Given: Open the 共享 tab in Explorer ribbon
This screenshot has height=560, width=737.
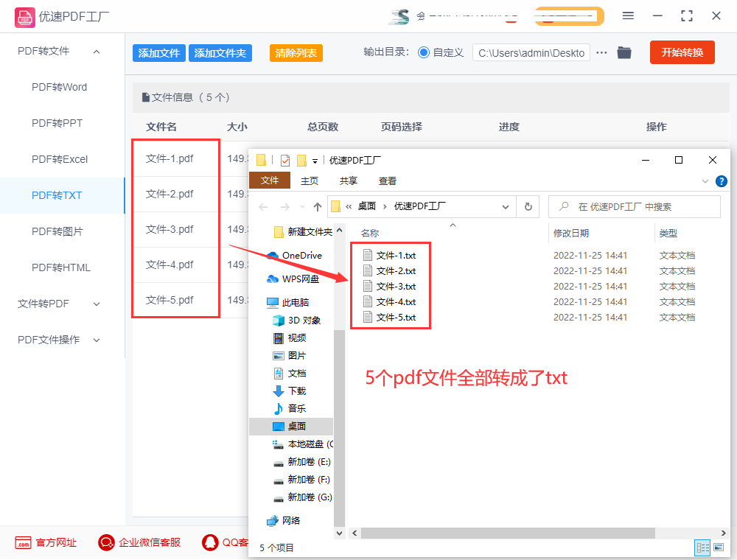Looking at the screenshot, I should [x=349, y=181].
